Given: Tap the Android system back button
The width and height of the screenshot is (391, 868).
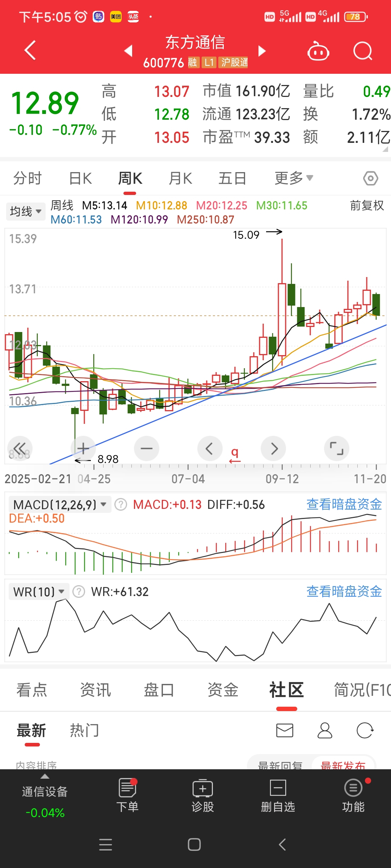Looking at the screenshot, I should pyautogui.click(x=282, y=844).
